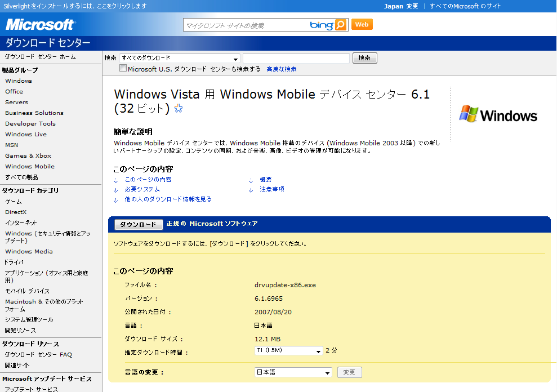Select Business Solutions in the sidebar
Screen dimensions: 557x392
34,113
